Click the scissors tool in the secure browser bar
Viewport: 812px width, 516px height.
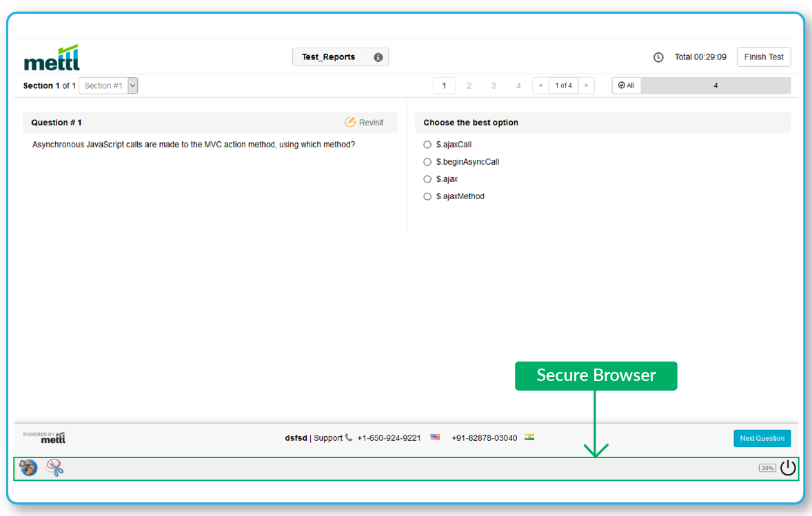coord(54,468)
